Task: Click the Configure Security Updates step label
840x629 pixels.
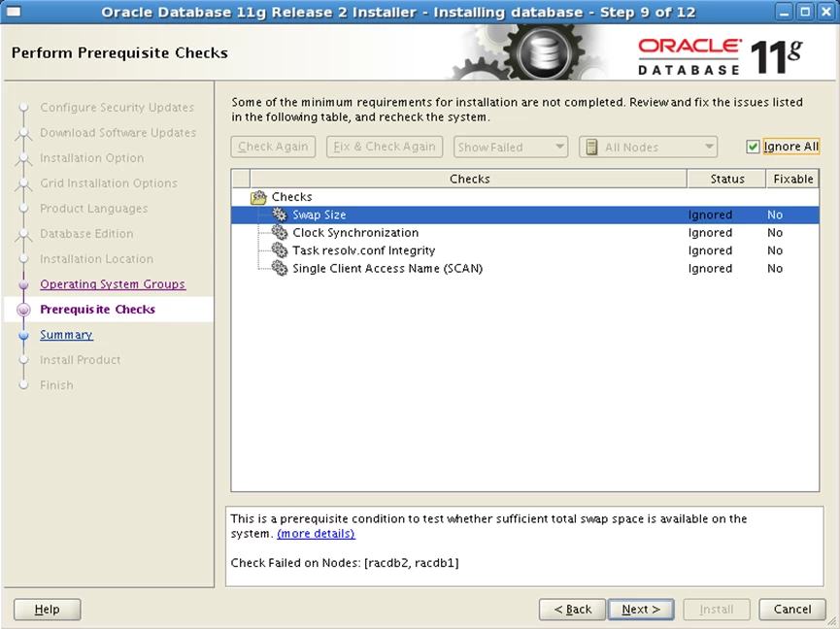Action: [x=118, y=108]
